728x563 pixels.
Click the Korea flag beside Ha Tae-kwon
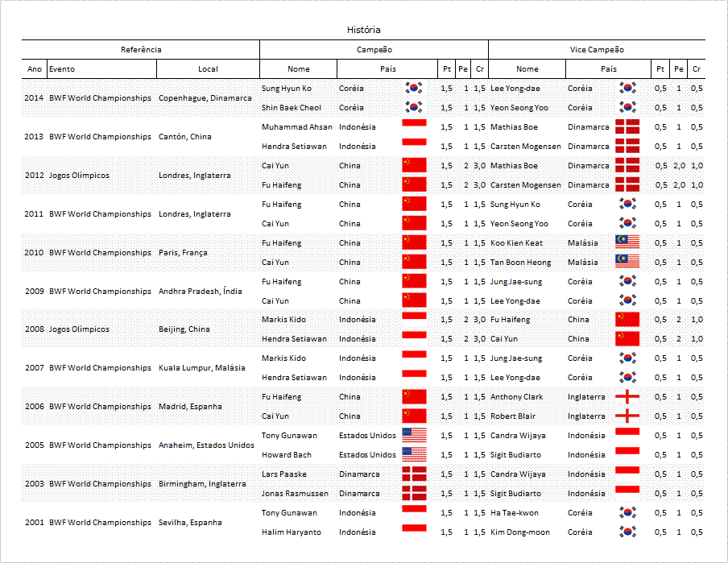point(627,512)
